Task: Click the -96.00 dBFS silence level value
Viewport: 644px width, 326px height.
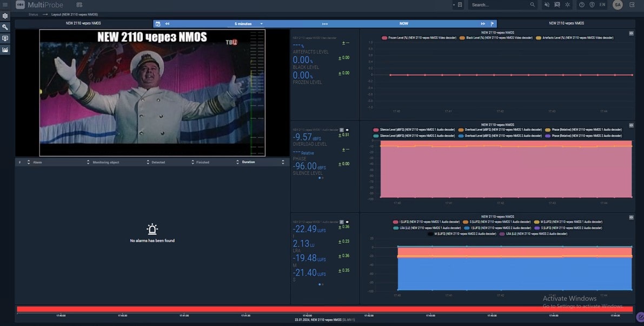Action: [x=309, y=167]
